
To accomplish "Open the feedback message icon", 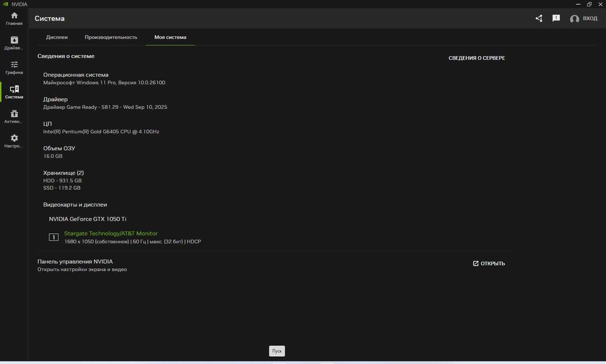I will pos(556,18).
